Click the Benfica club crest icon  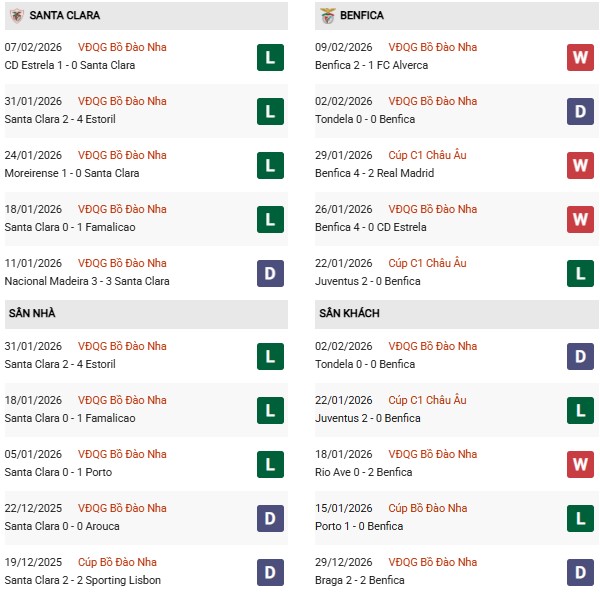[327, 16]
